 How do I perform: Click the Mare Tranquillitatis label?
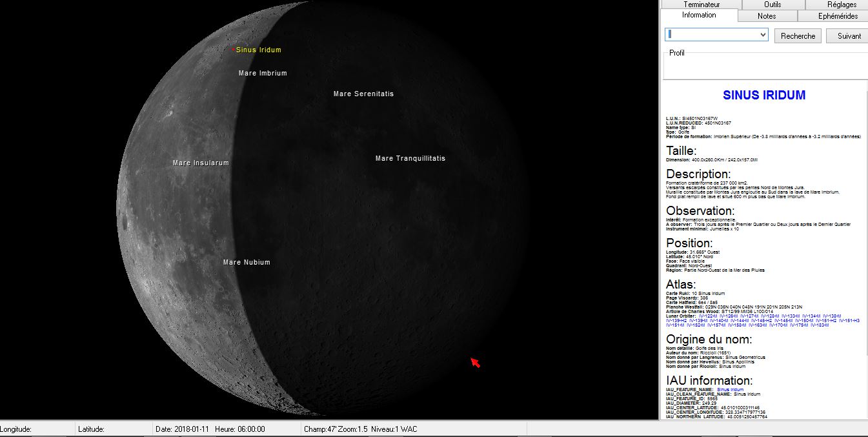(410, 158)
